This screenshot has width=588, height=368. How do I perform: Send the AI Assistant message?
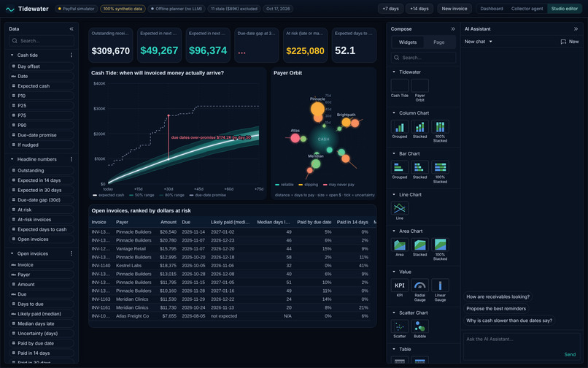(570, 354)
